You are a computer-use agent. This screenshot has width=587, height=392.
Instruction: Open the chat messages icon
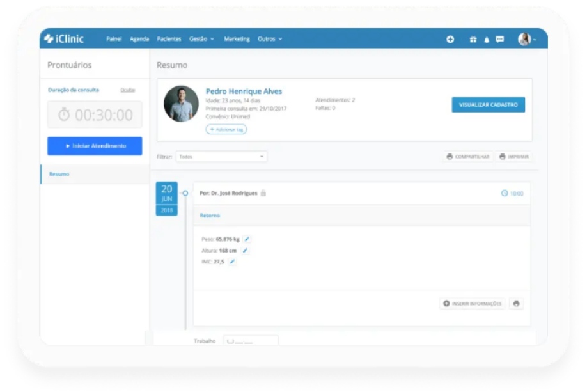coord(499,39)
